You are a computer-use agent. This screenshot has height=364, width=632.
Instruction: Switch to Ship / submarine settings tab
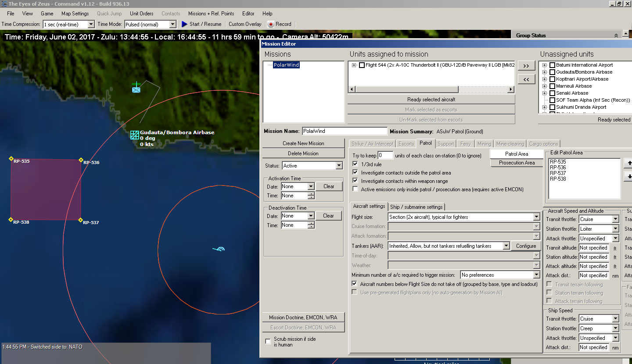click(416, 207)
